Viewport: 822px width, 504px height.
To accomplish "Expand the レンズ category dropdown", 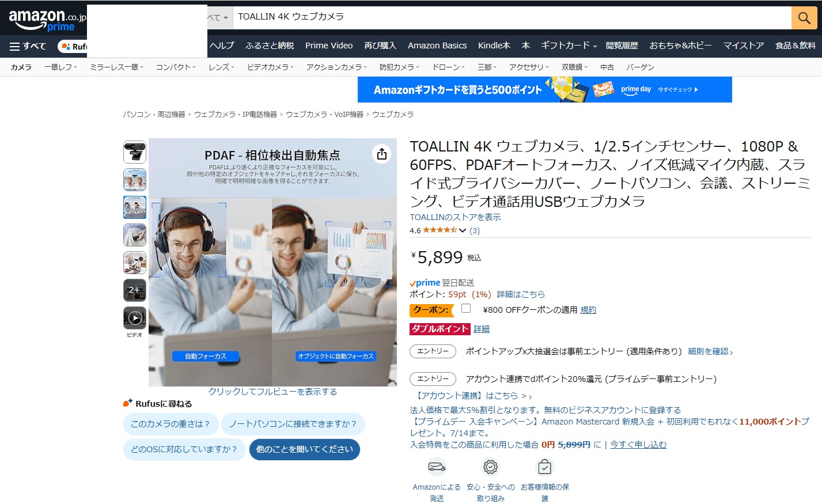I will [221, 67].
